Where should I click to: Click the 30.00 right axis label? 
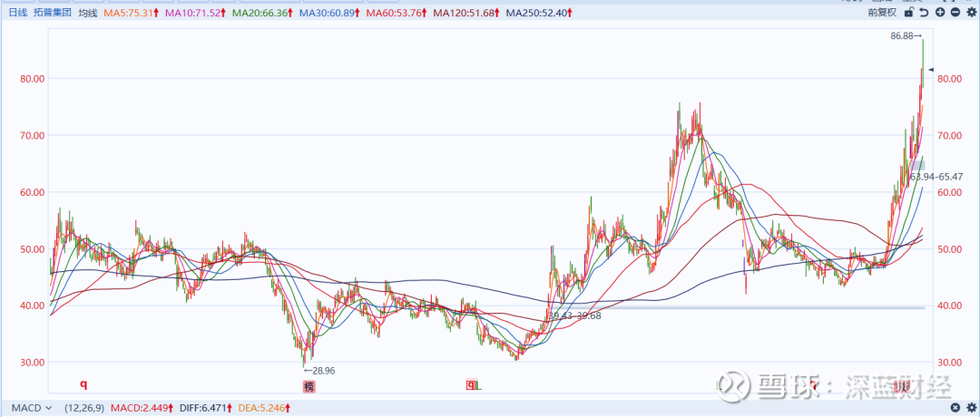click(x=950, y=363)
